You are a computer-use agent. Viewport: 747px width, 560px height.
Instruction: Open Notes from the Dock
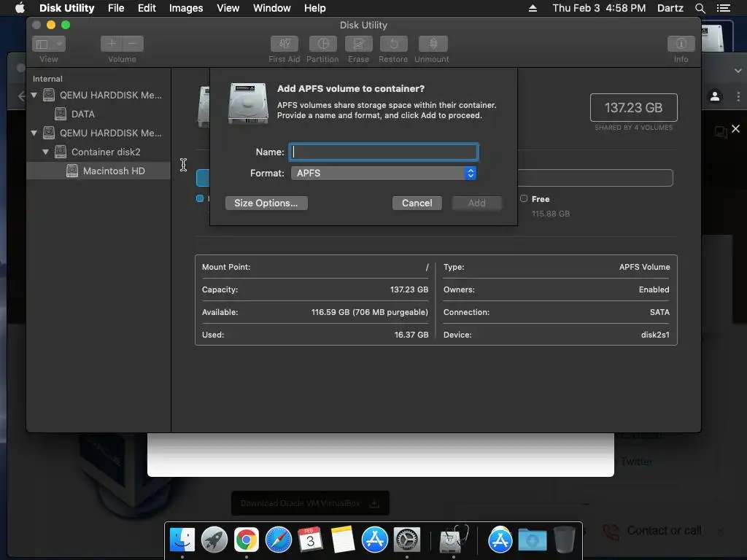[x=343, y=540]
